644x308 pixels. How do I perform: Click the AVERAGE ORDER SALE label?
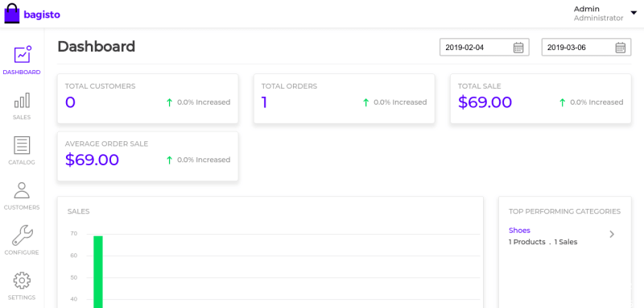click(x=107, y=144)
